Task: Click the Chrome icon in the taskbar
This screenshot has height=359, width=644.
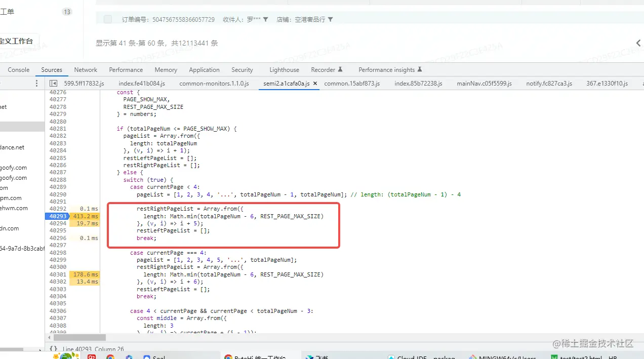Action: click(x=110, y=356)
